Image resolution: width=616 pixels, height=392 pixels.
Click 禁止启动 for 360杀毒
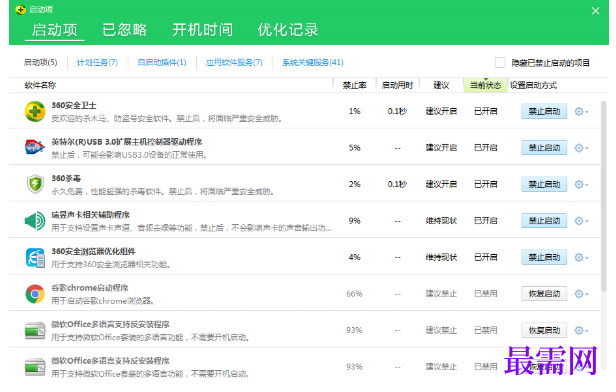tap(544, 184)
